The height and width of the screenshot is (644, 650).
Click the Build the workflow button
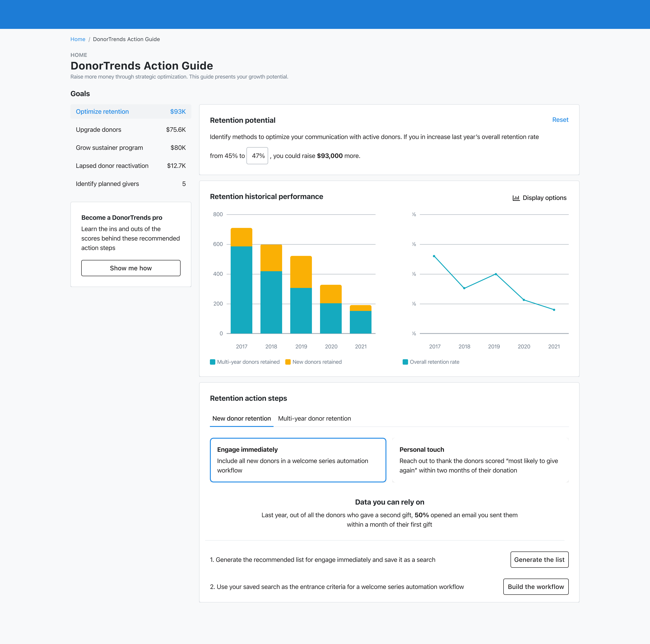(x=536, y=586)
